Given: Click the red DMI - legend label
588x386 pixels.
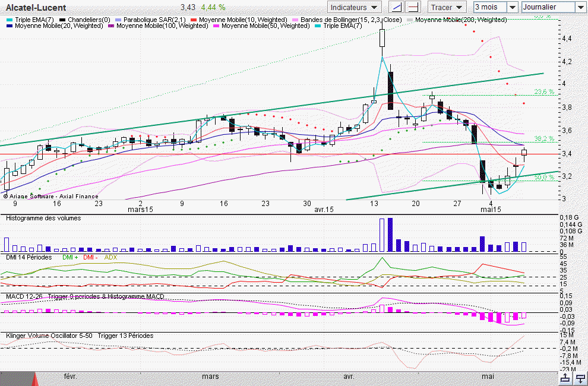Looking at the screenshot, I should point(90,257).
